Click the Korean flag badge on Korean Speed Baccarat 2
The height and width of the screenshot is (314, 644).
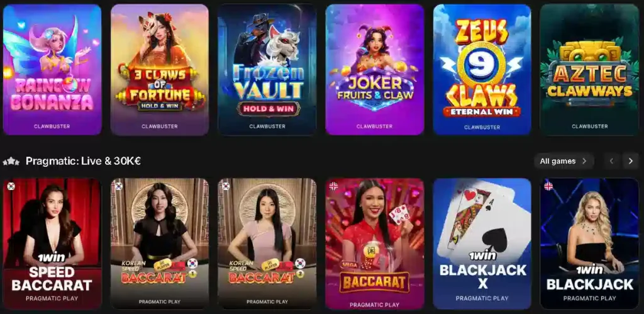click(x=226, y=186)
